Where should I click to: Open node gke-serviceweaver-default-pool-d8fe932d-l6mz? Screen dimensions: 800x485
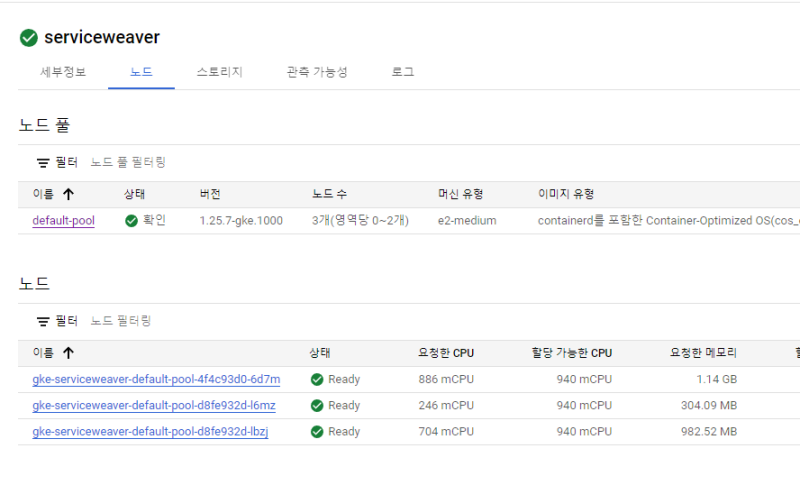(x=154, y=406)
